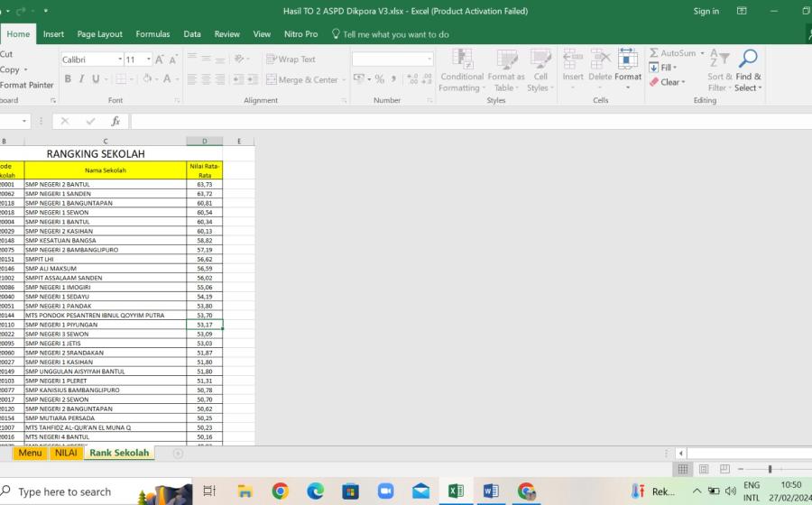Click in the formula bar
The height and width of the screenshot is (505, 812).
coord(471,121)
